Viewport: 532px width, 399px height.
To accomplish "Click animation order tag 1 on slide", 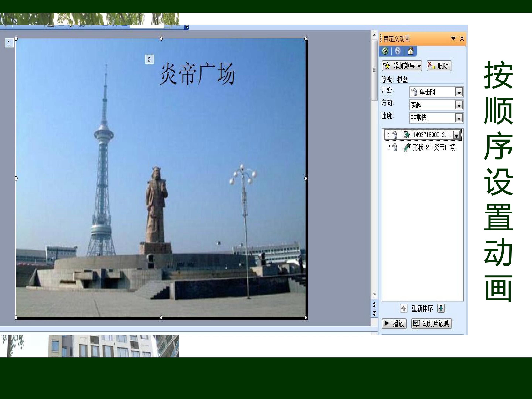I will [9, 43].
